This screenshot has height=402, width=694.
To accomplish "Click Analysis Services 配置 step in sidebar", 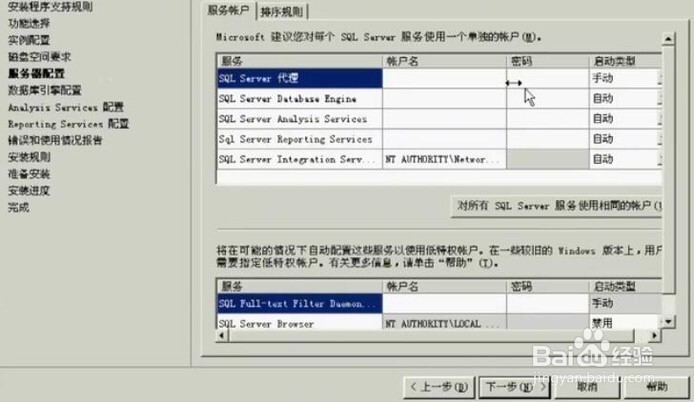I will pos(66,108).
